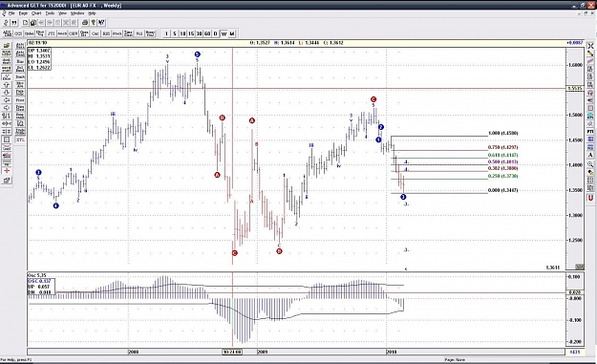The height and width of the screenshot is (364, 597).
Task: Select the Pivot study button
Action: click(x=20, y=100)
